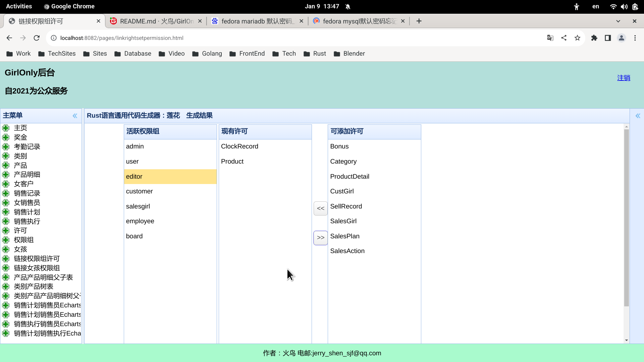Collapse the right-side panel chevron
Viewport: 644px width, 362px height.
(638, 116)
